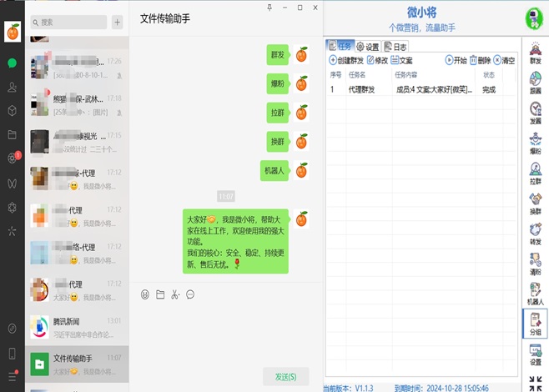Click the send file folder icon
This screenshot has height=392, width=549.
(160, 294)
